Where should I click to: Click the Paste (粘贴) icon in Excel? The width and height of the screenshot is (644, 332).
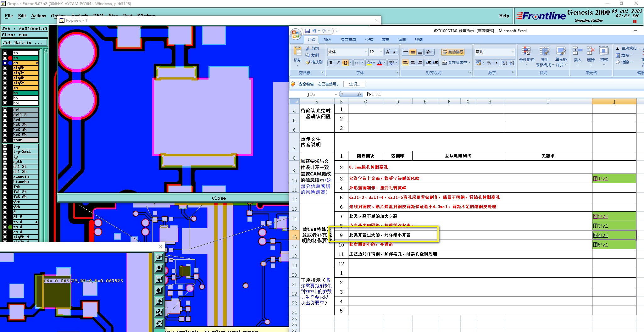297,51
